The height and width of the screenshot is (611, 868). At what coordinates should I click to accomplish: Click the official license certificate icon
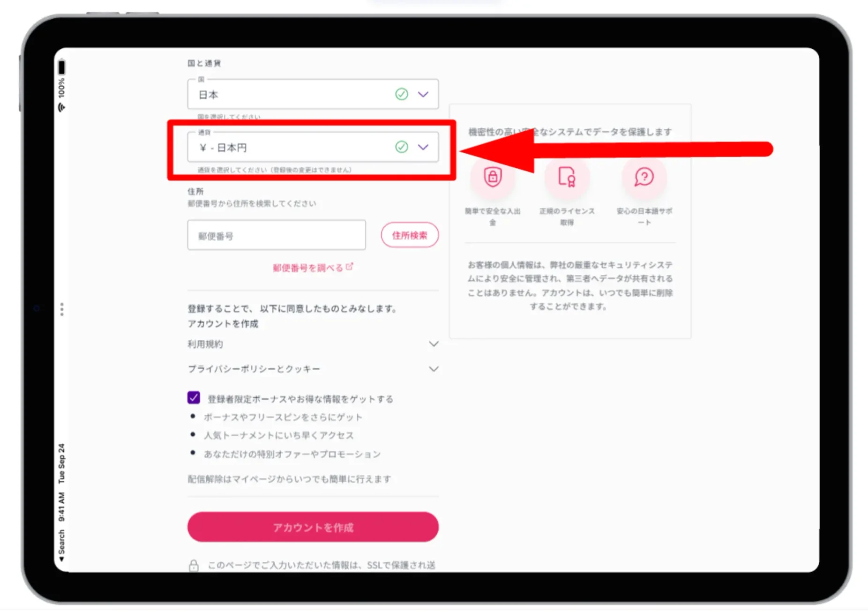click(567, 177)
